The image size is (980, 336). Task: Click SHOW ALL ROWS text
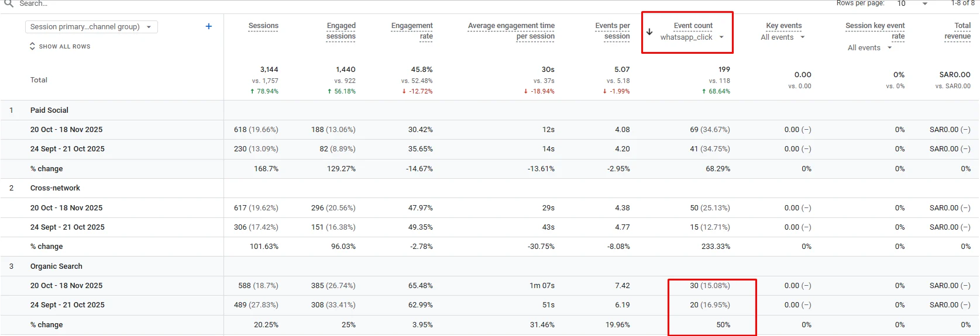pos(65,47)
